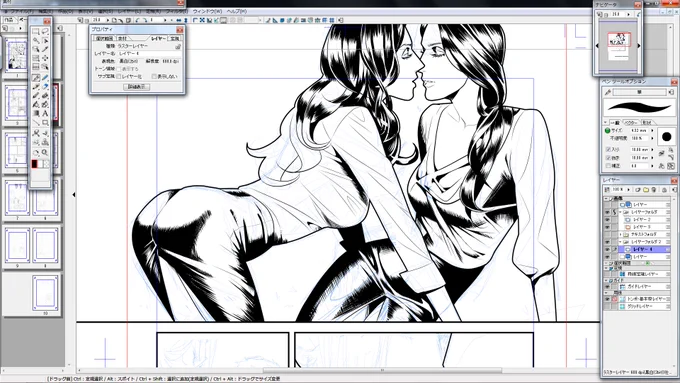680x383 pixels.
Task: Select the blue pencil tool
Action: (x=45, y=78)
